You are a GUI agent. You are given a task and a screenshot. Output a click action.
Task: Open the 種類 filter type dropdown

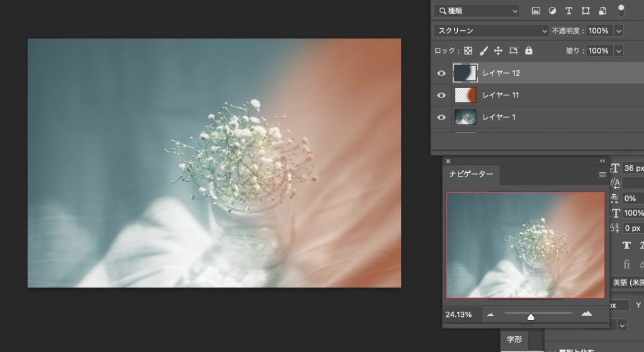477,11
